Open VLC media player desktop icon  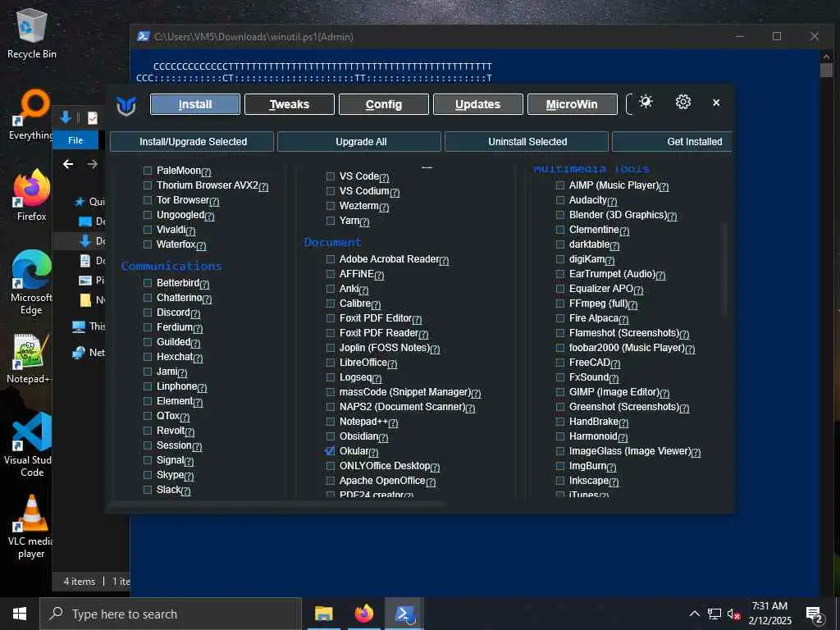[x=31, y=526]
